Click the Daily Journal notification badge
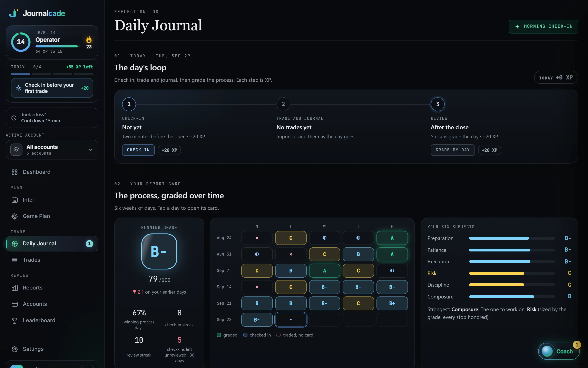588x368 pixels. click(89, 244)
